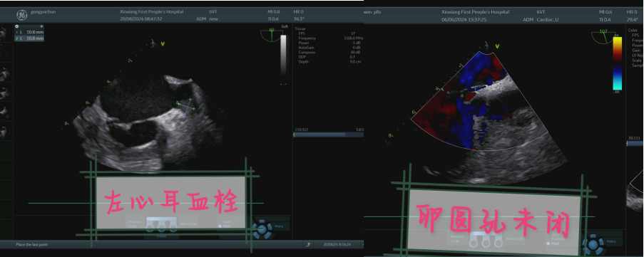Click the cine progress bar in right window
The width and height of the screenshot is (644, 257).
[x=635, y=144]
